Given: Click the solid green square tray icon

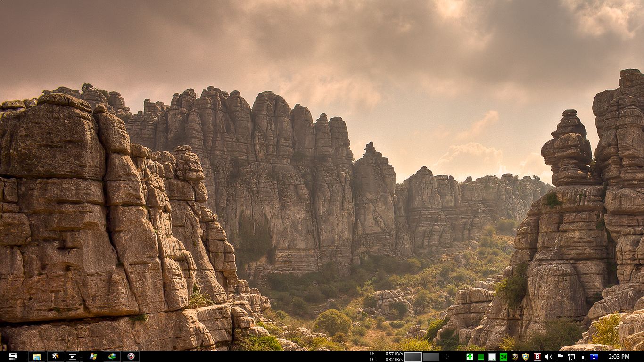Looking at the screenshot, I should [481, 357].
